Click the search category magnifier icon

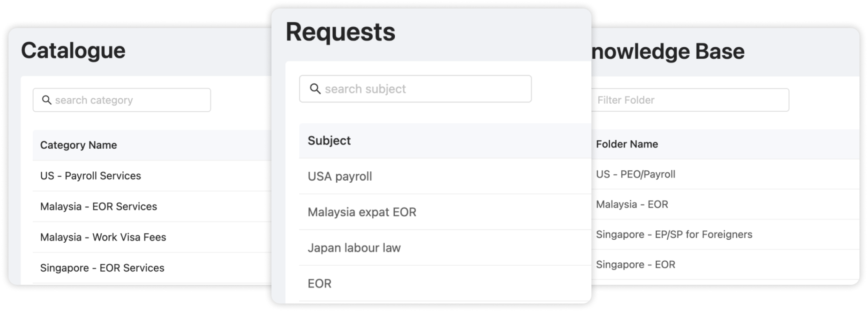46,100
